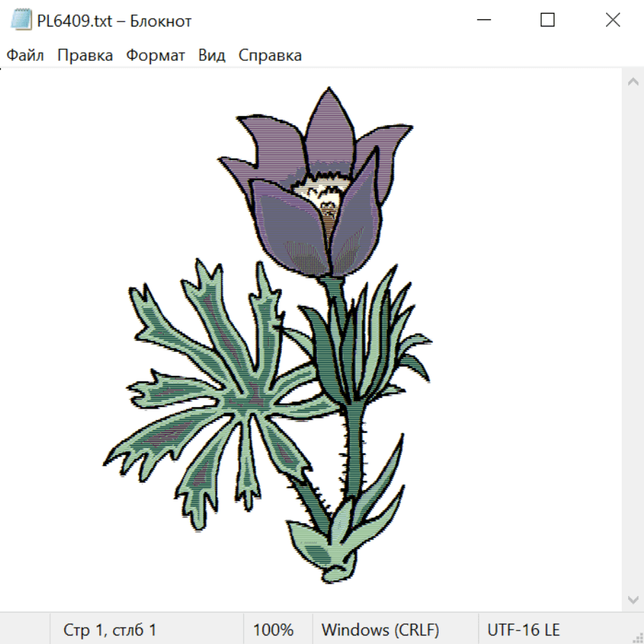Viewport: 644px width, 644px height.
Task: Open the Файл menu
Action: click(25, 55)
